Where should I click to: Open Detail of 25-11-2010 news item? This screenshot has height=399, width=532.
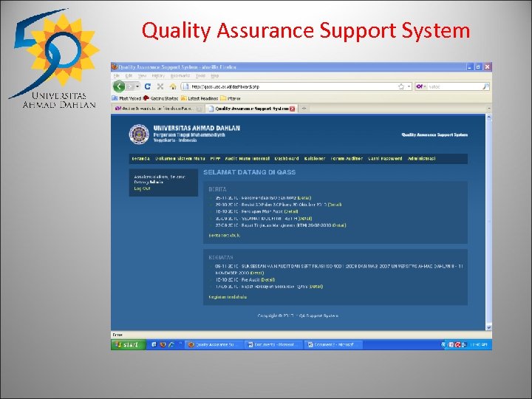(x=304, y=198)
